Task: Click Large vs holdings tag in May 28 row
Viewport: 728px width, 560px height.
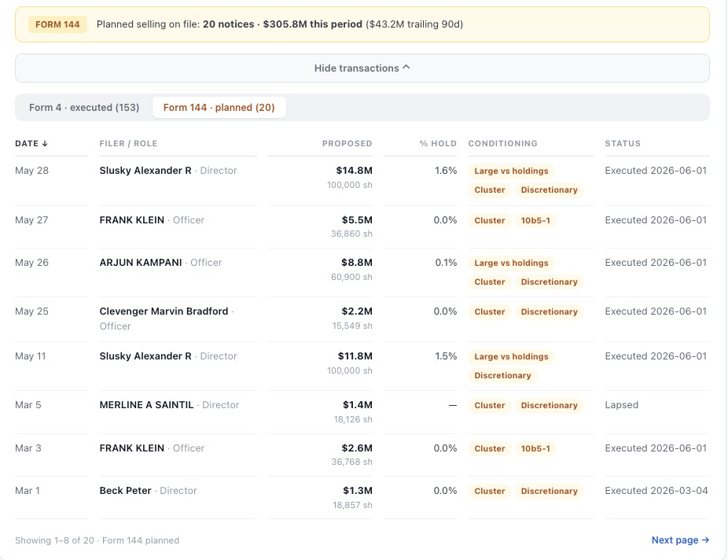Action: click(511, 171)
